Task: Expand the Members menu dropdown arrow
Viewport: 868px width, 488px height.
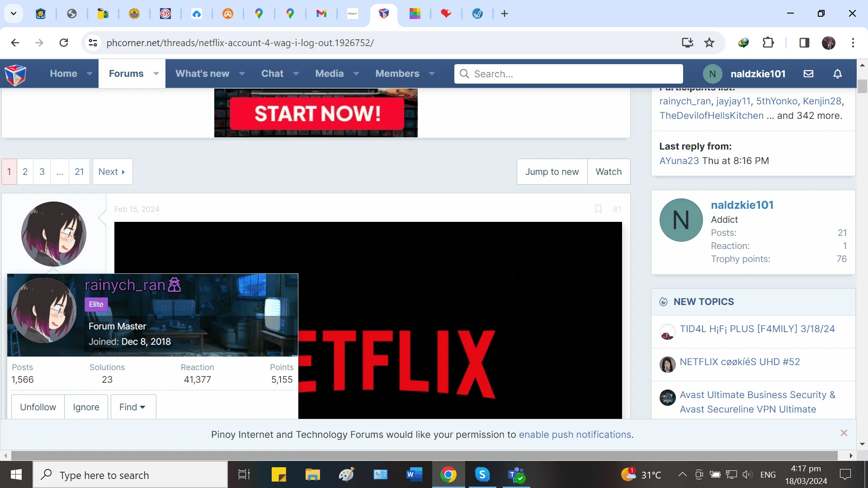Action: (432, 74)
